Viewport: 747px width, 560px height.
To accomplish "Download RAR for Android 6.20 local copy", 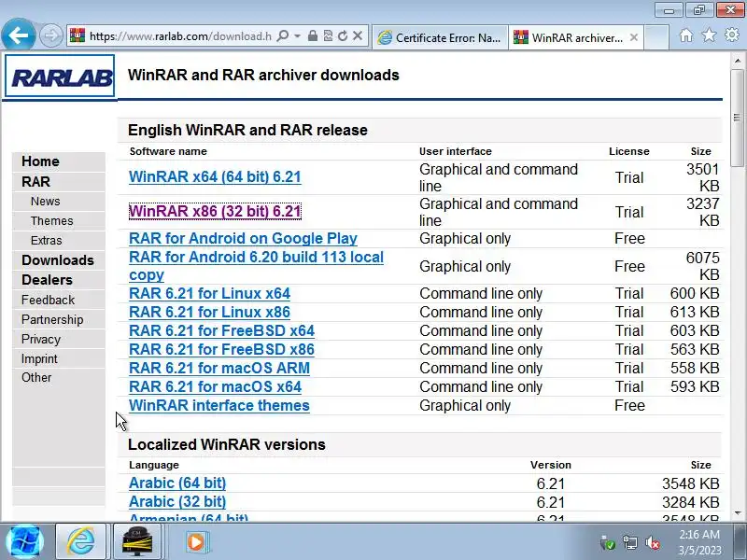I will tap(256, 266).
